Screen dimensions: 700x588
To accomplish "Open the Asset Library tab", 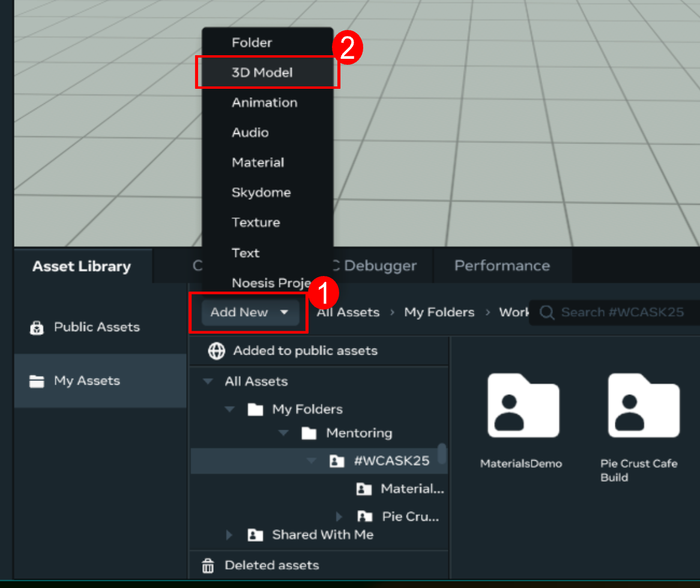I will pos(82,266).
